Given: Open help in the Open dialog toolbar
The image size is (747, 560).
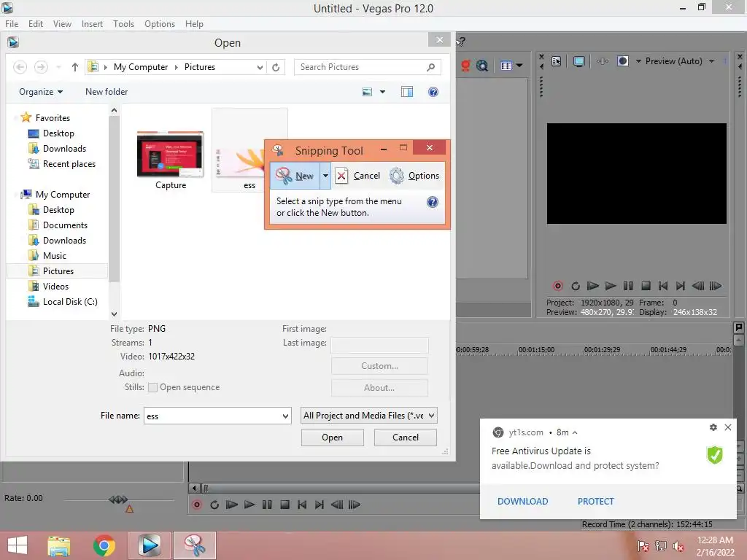Looking at the screenshot, I should 433,92.
